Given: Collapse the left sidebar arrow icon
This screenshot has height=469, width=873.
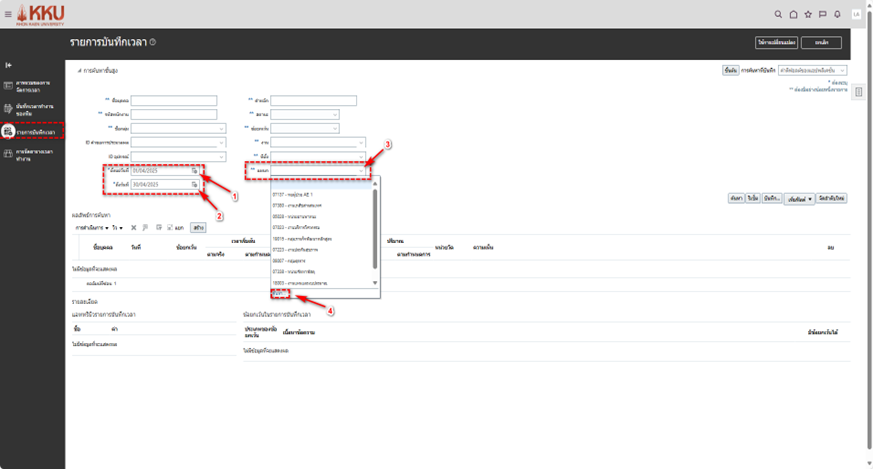Looking at the screenshot, I should tap(8, 65).
